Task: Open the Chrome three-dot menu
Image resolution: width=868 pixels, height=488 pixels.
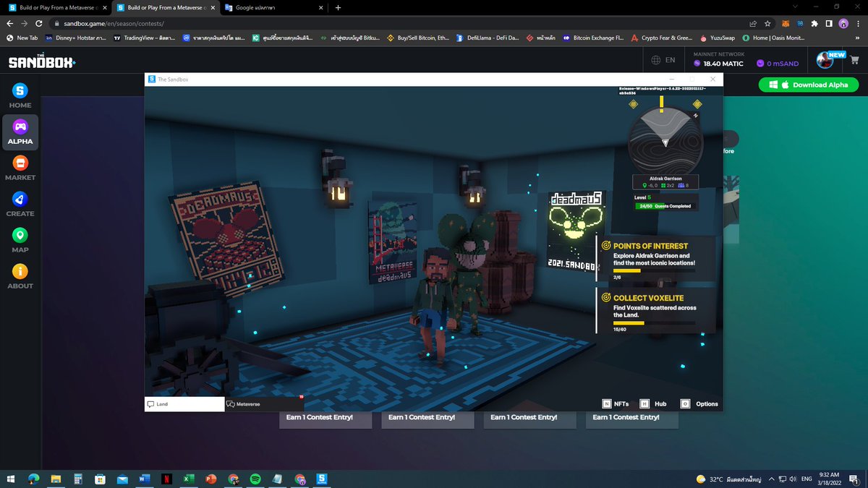Action: (858, 23)
